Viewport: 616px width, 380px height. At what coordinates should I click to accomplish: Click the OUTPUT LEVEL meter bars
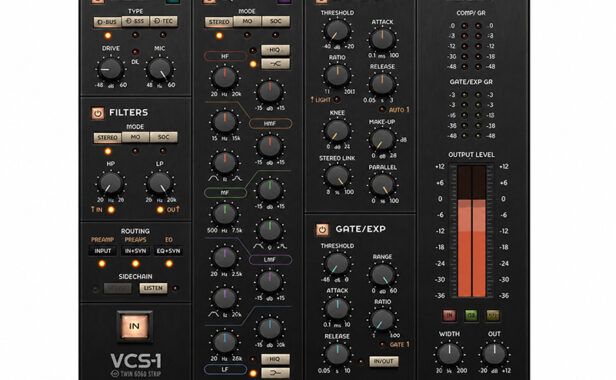click(471, 231)
